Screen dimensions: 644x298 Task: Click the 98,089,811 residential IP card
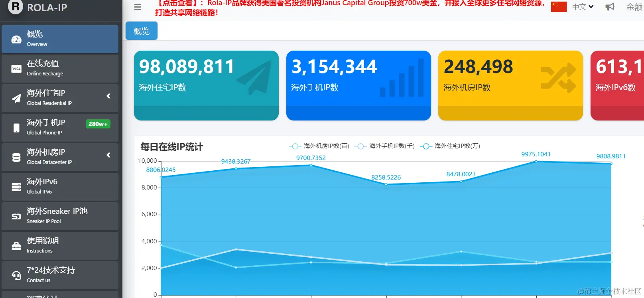[x=206, y=85]
